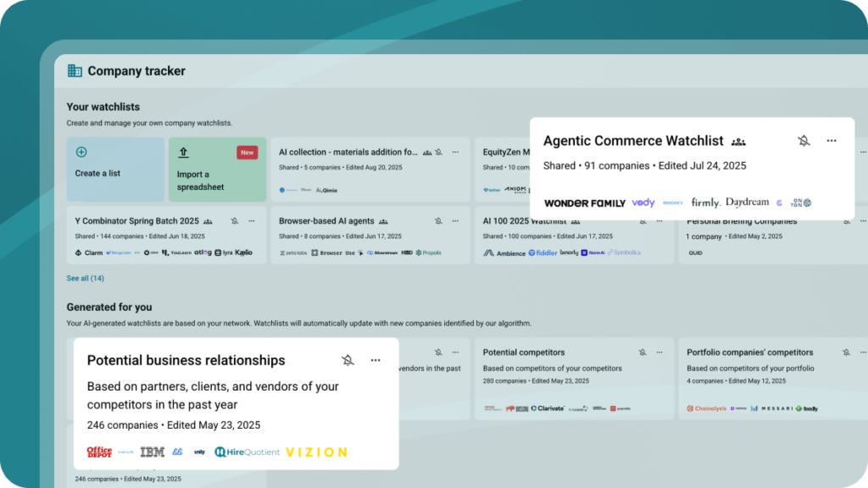The image size is (868, 488).
Task: Click the IBM logo in Potential business relationships
Action: click(x=152, y=452)
